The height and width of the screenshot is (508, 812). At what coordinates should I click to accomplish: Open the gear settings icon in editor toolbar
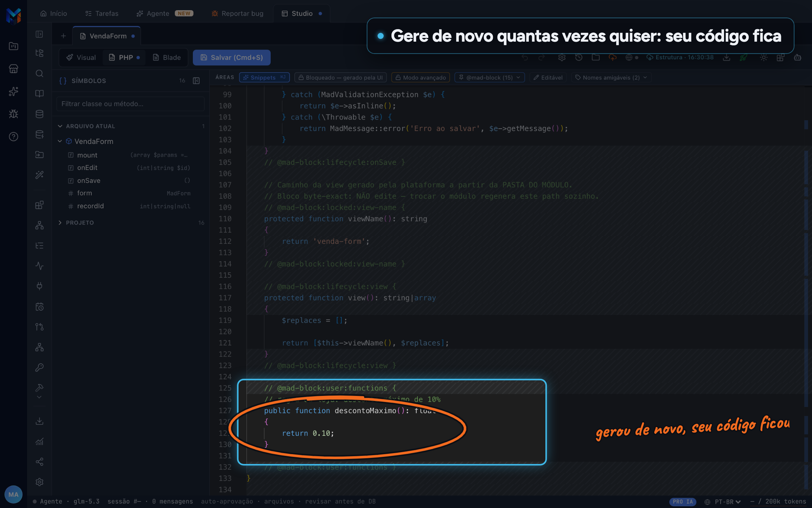(x=562, y=58)
